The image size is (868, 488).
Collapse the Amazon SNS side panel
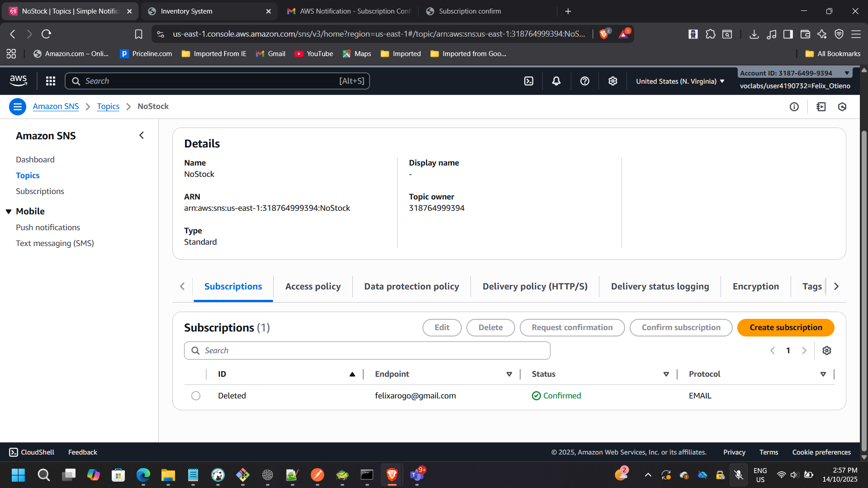[142, 136]
